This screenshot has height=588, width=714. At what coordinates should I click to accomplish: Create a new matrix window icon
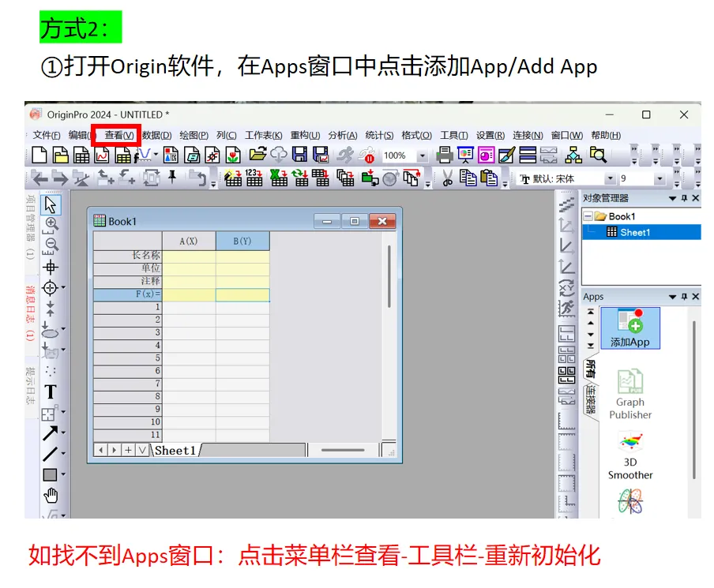pyautogui.click(x=122, y=155)
